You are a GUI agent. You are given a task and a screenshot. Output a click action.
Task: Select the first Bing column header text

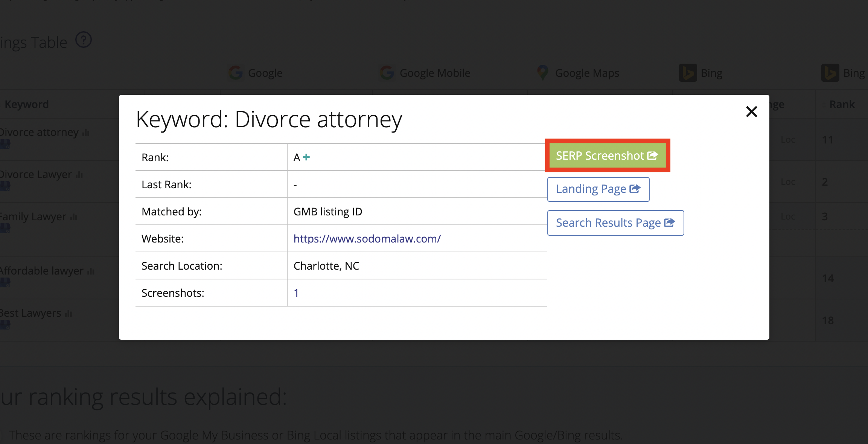(x=711, y=73)
